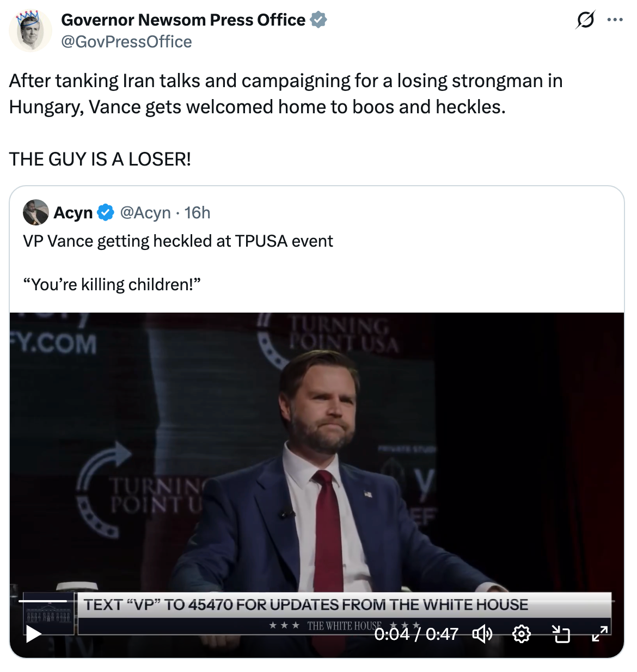This screenshot has width=637, height=672.
Task: Visit the @Acyn handle
Action: pos(145,212)
